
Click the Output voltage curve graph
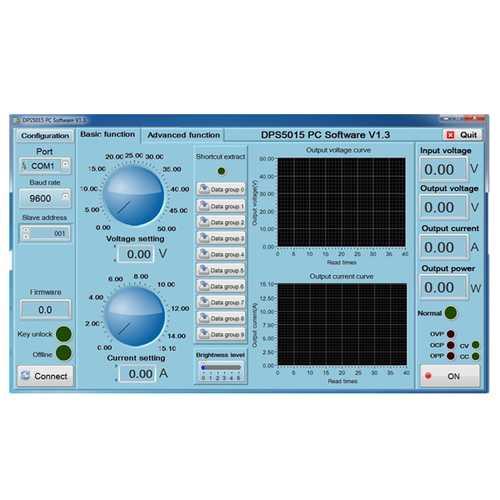click(x=341, y=202)
